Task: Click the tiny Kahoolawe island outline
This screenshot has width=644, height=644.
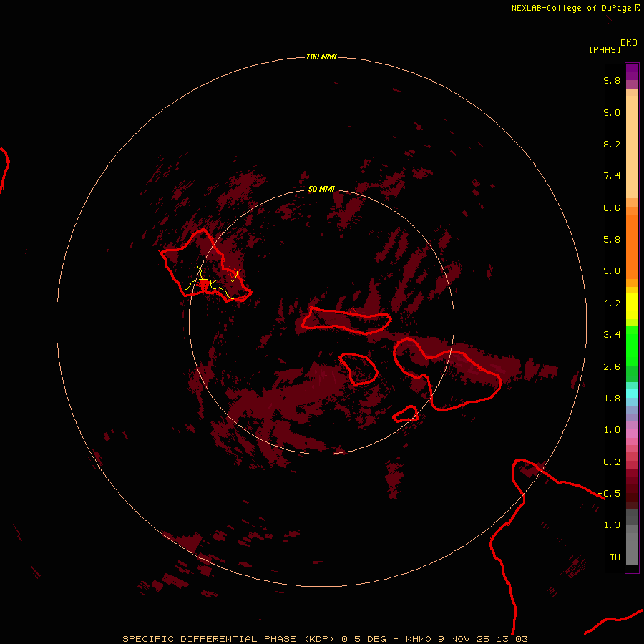Action: click(406, 414)
